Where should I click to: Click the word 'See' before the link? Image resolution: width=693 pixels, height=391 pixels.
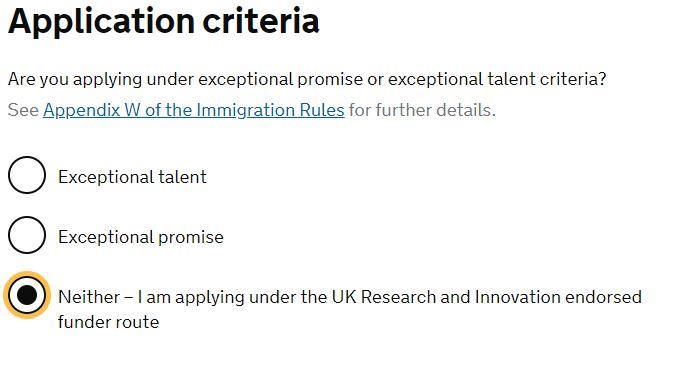[x=23, y=110]
